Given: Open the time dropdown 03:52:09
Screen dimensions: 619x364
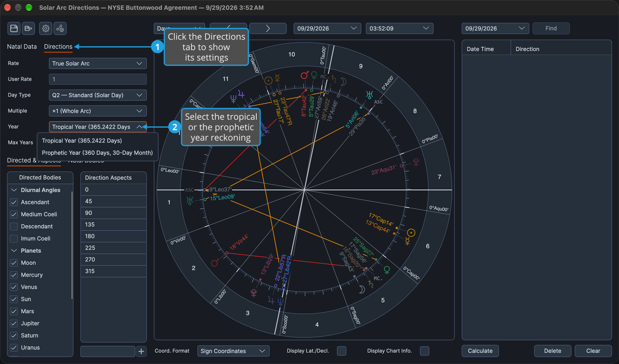Looking at the screenshot, I should point(399,28).
